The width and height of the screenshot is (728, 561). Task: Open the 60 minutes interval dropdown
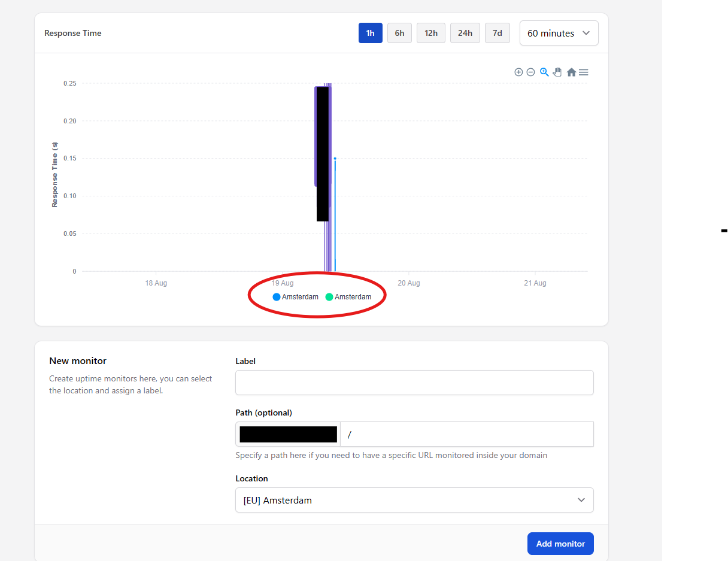[x=559, y=33]
